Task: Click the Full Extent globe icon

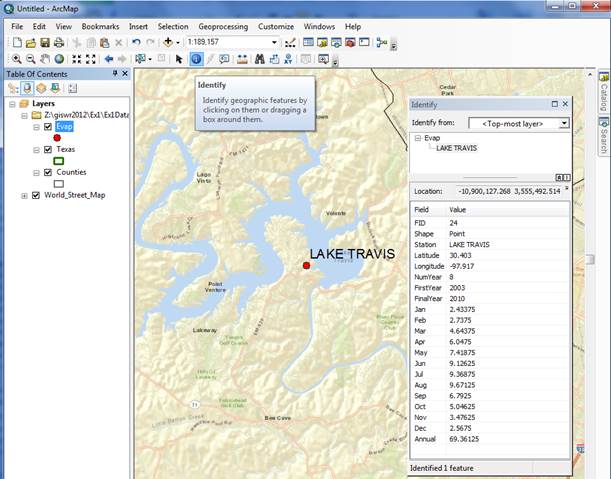Action: coord(59,59)
